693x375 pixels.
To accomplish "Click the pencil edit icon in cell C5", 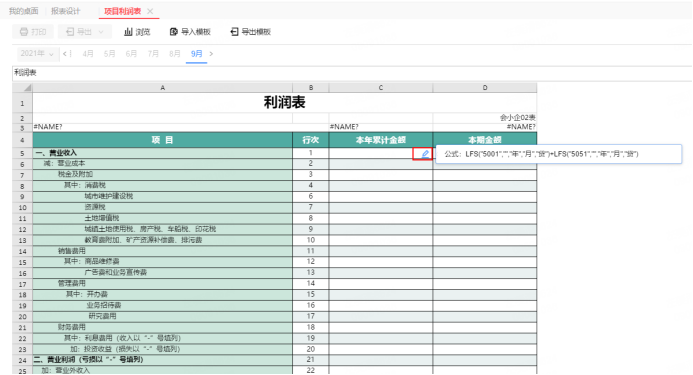I will [425, 154].
